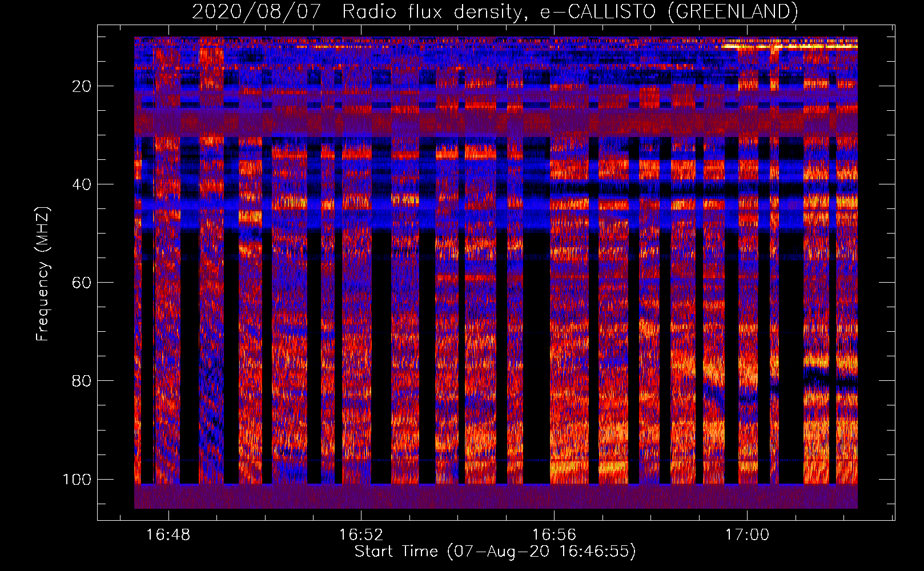Click the 'Start Time (07-Aug-20 16:46:55)' label

point(495,552)
